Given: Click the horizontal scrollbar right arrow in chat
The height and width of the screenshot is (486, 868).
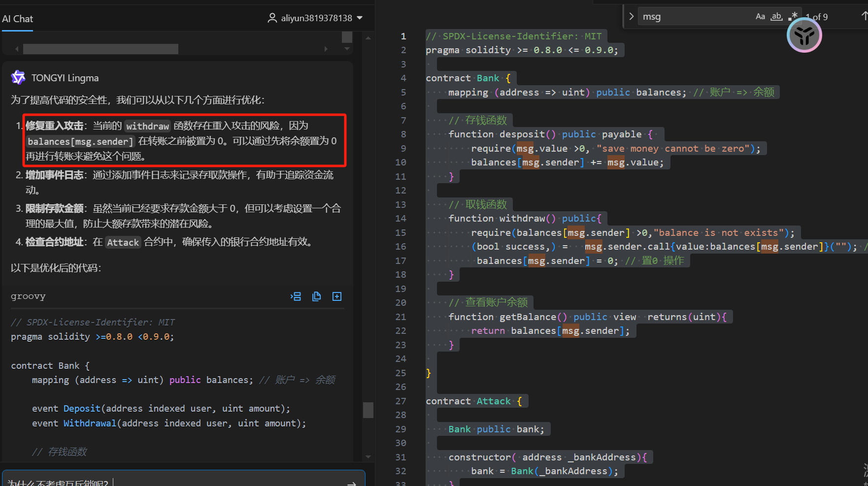Looking at the screenshot, I should pos(326,49).
